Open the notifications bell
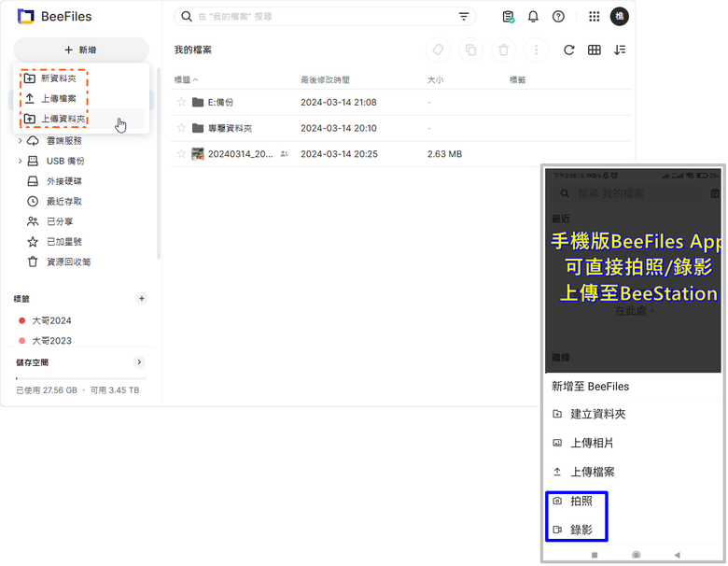Screen dimensions: 728x566 pos(533,17)
